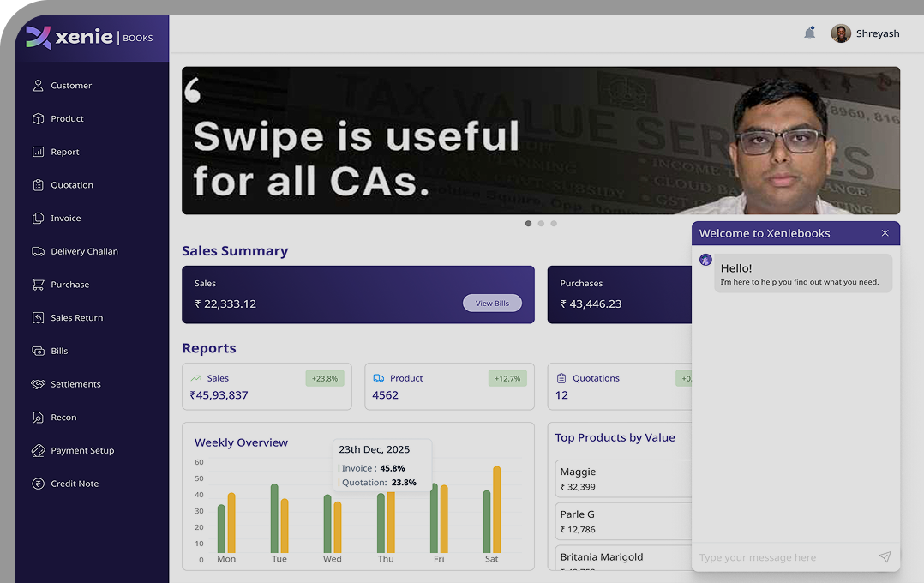Open the Settlements handshake icon

coord(38,384)
